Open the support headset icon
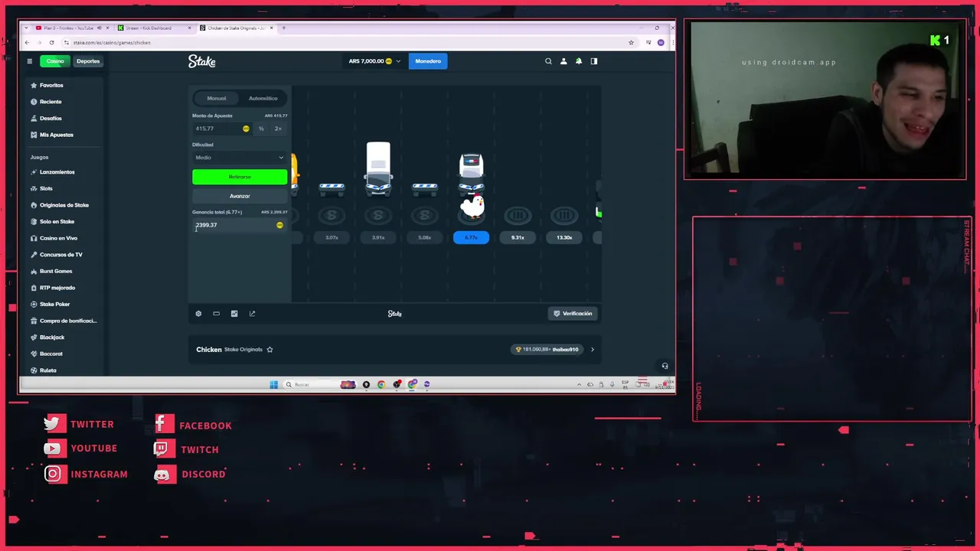 coord(665,366)
